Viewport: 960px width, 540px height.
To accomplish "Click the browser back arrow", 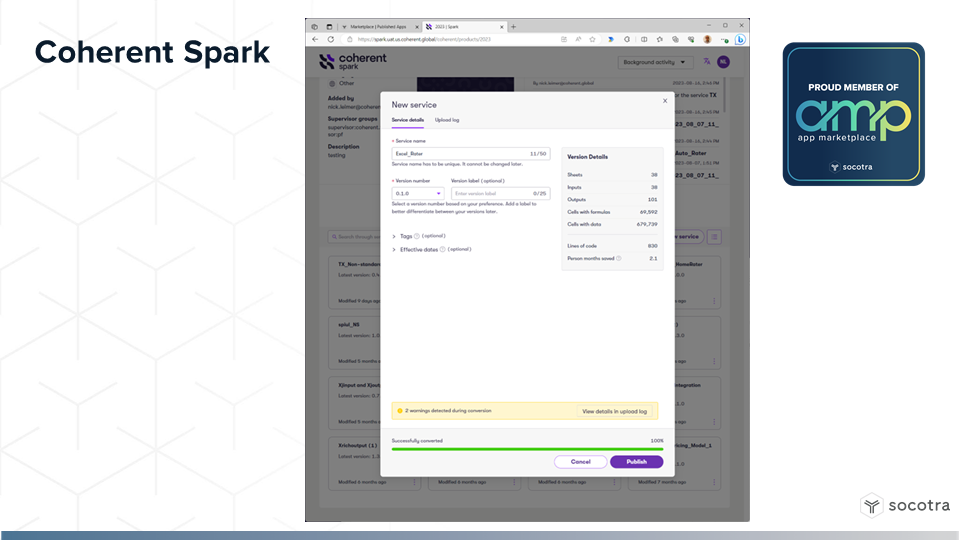I will click(315, 39).
